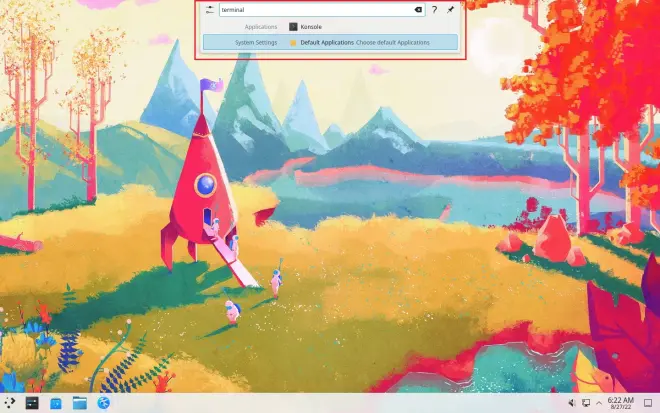Launch Konqueror web browser from taskbar

104,403
